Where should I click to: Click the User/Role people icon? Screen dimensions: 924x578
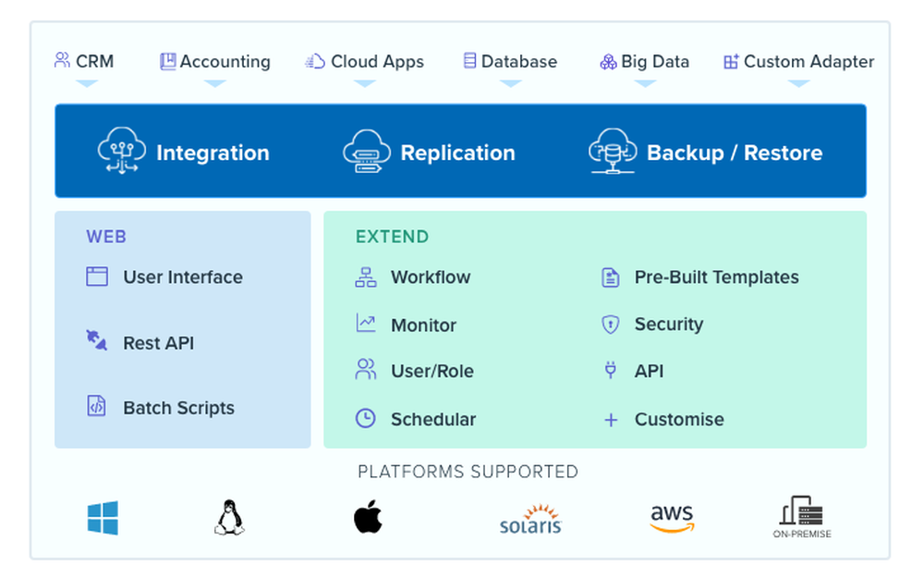pyautogui.click(x=365, y=369)
